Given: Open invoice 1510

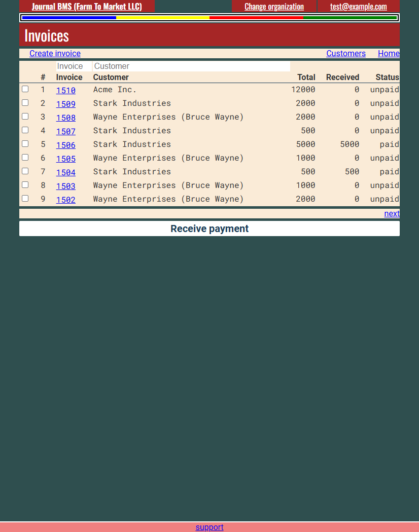Looking at the screenshot, I should click(x=65, y=90).
